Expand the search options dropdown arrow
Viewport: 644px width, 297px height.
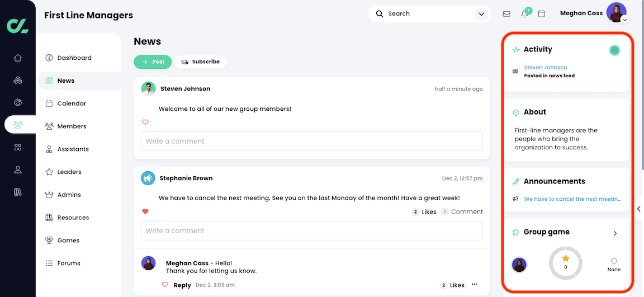[481, 14]
